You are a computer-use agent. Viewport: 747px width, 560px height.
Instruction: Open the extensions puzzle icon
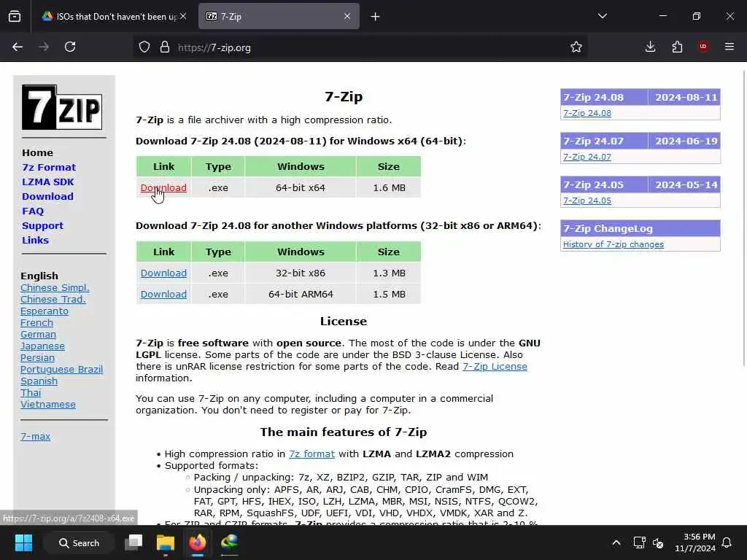(x=677, y=47)
